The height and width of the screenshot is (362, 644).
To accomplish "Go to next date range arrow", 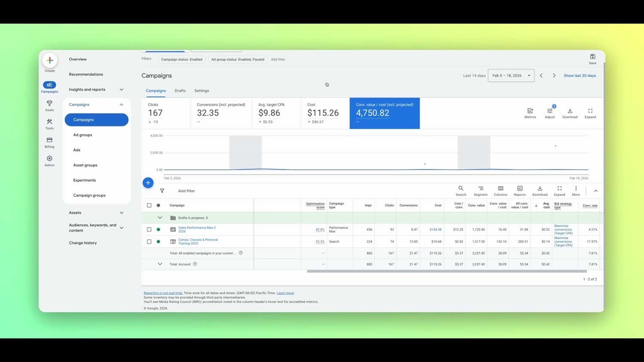I will [554, 75].
